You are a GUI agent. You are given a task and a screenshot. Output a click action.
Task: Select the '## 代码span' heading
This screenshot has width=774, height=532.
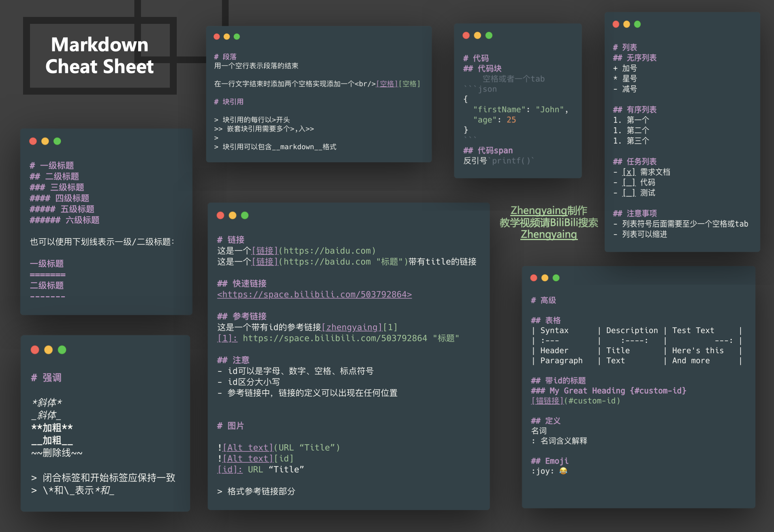(x=488, y=151)
